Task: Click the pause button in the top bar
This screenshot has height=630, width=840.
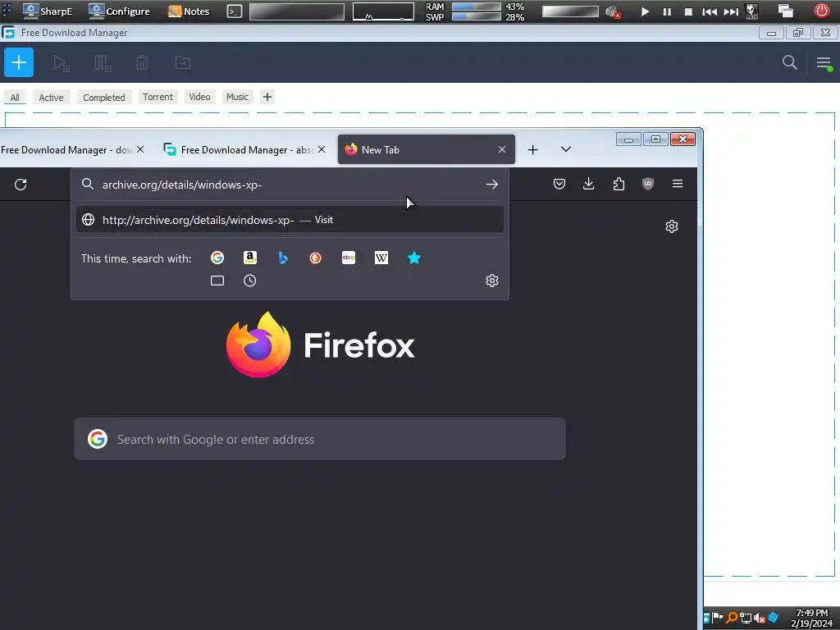Action: [x=667, y=11]
